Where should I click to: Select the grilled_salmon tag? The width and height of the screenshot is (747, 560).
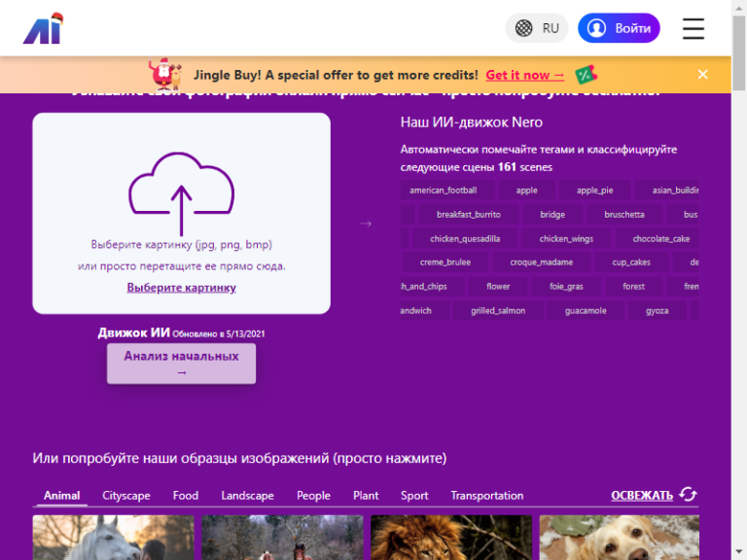[498, 310]
